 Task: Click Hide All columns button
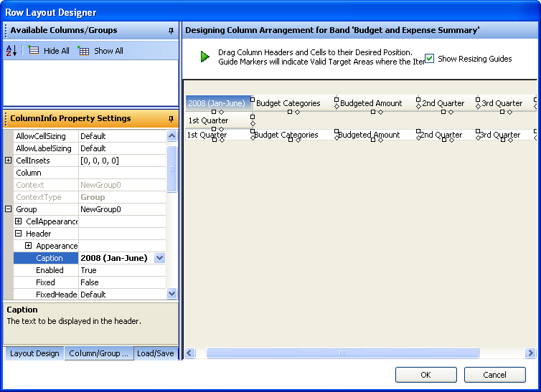coord(49,51)
